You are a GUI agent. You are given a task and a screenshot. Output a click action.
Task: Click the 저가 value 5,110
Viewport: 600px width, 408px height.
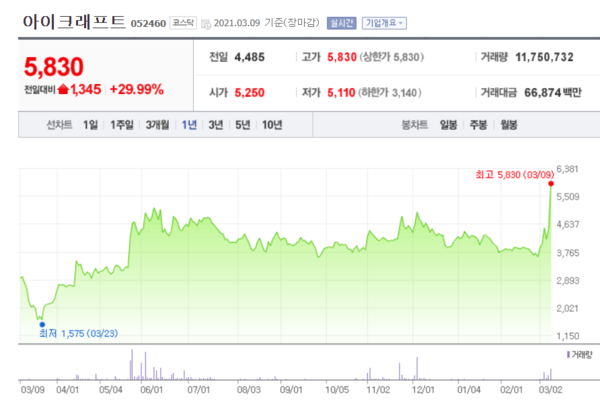(341, 93)
